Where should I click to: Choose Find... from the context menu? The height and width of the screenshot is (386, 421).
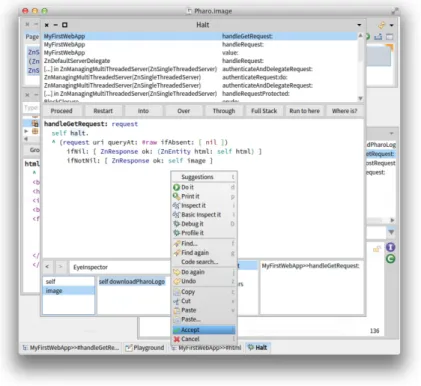tap(204, 244)
